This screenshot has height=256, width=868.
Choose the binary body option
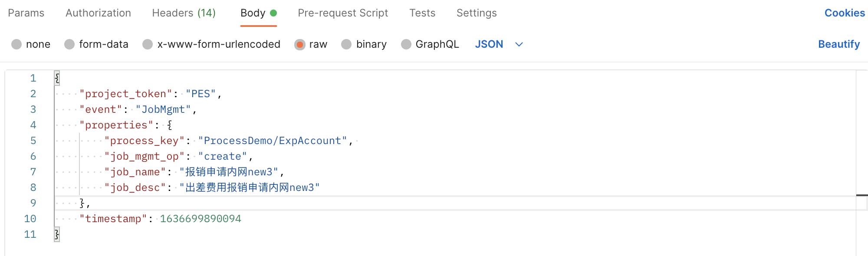coord(364,44)
